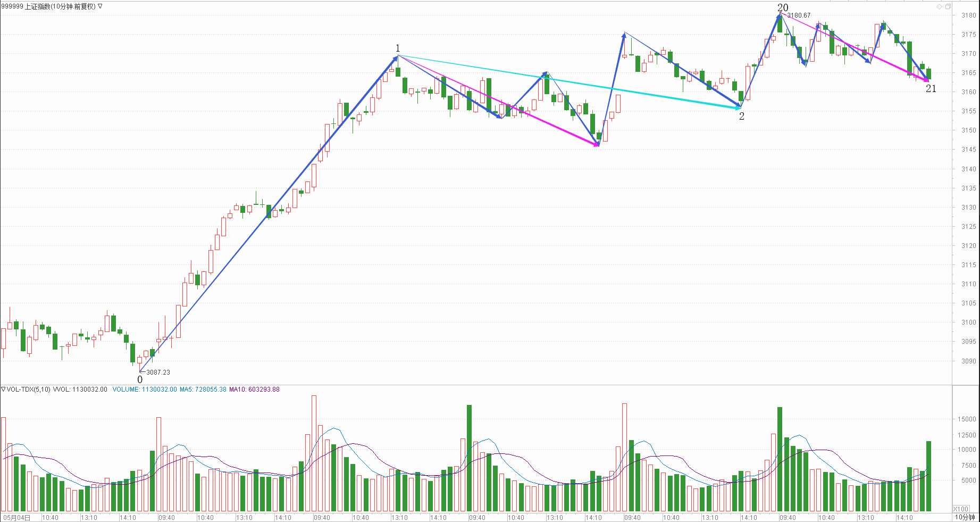Click the 3180.67 high price label

click(799, 15)
